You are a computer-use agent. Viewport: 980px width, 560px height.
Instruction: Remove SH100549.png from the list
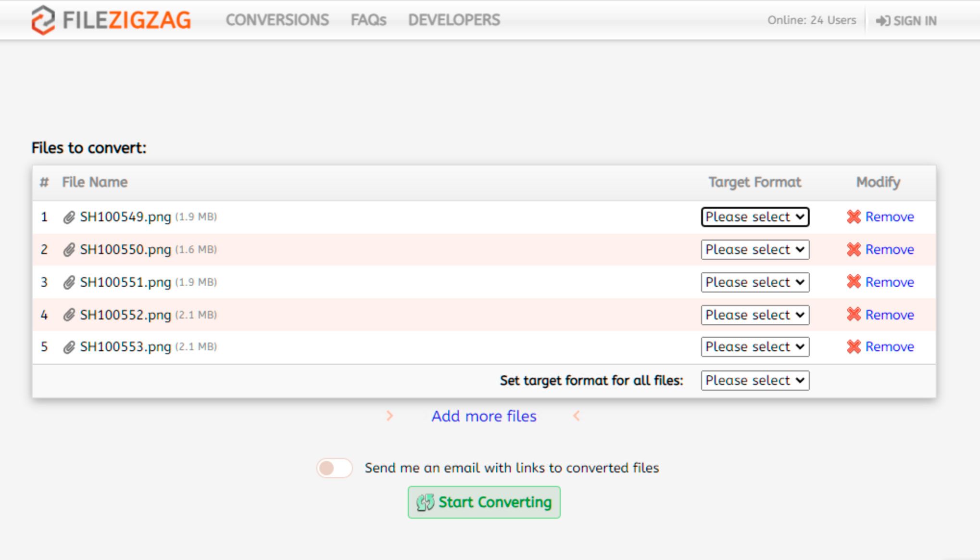pyautogui.click(x=880, y=216)
